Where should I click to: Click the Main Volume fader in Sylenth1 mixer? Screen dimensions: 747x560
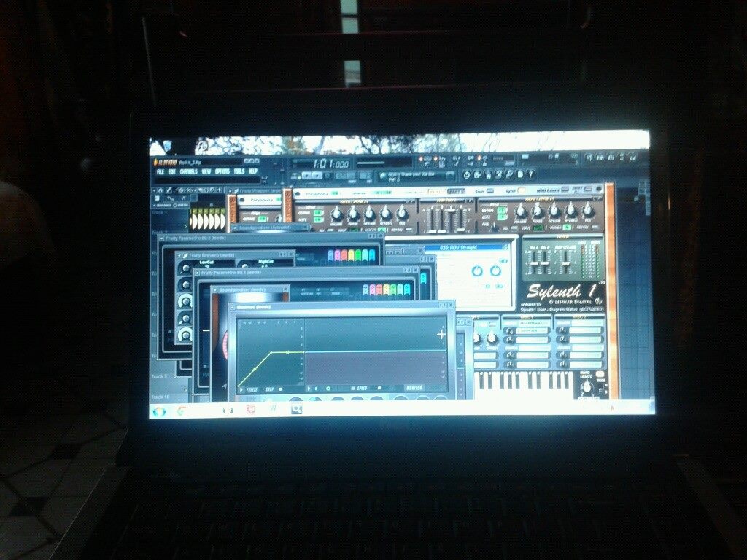(565, 262)
